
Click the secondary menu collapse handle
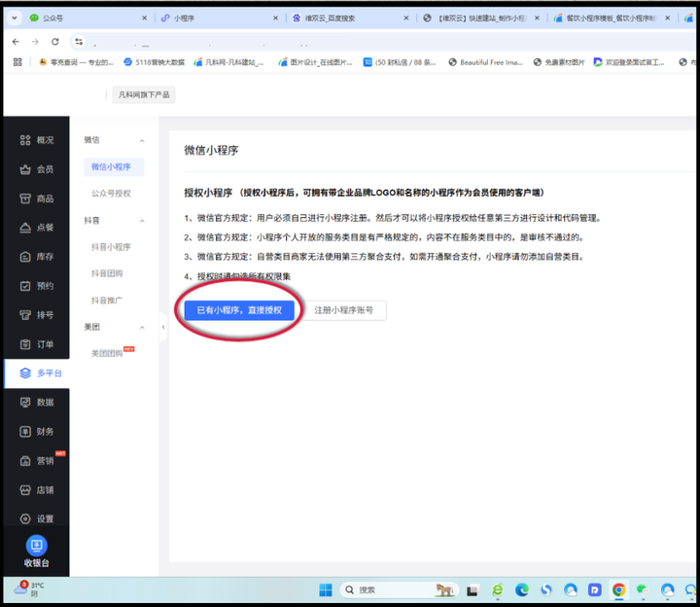coord(163,328)
